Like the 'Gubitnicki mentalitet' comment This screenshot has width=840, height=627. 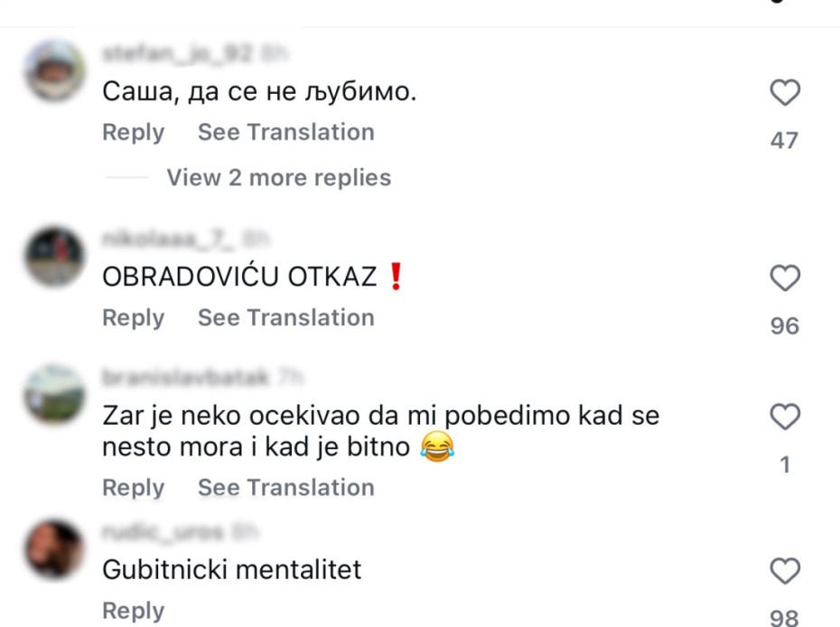(x=785, y=571)
